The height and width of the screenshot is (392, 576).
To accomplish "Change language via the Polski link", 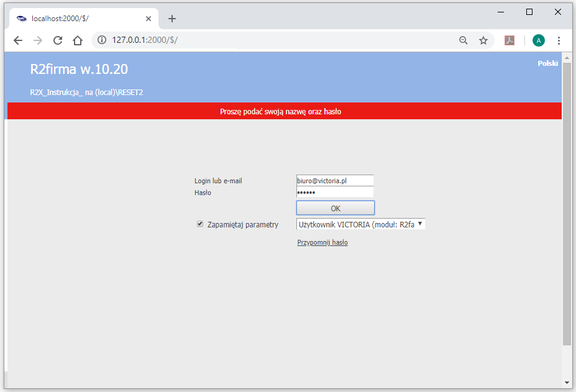I will pyautogui.click(x=547, y=63).
